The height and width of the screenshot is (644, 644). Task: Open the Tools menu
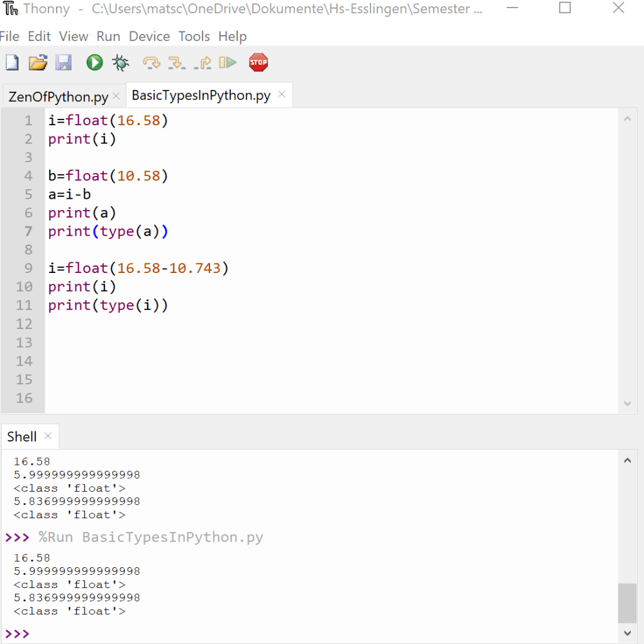(x=194, y=36)
